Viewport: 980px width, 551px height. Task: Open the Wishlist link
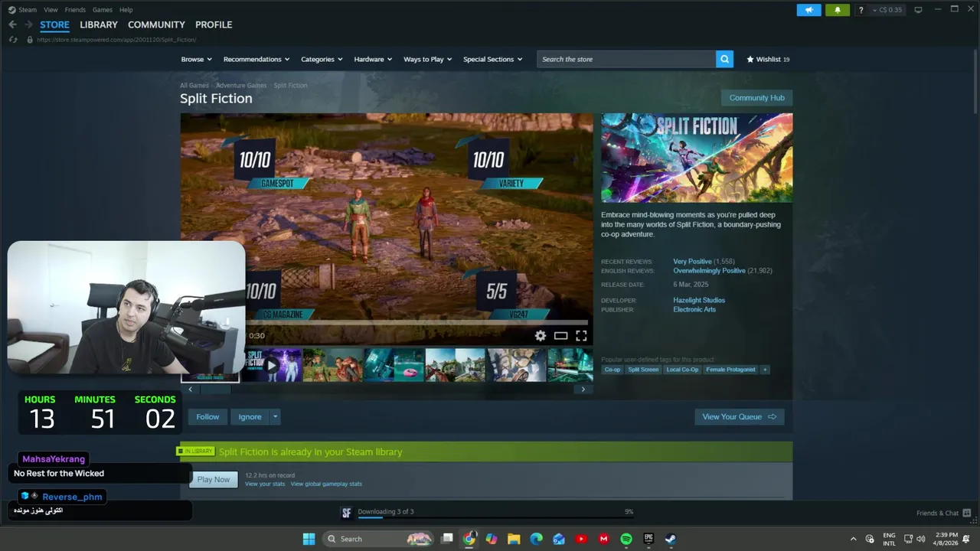click(x=768, y=59)
